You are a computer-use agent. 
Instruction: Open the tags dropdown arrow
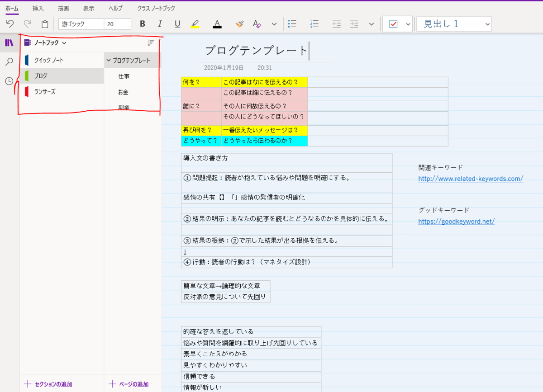(408, 24)
